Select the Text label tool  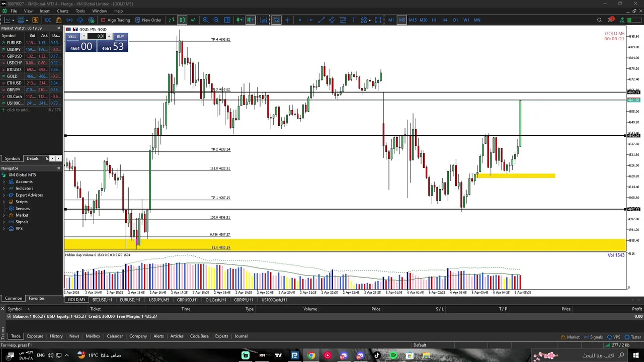(354, 20)
